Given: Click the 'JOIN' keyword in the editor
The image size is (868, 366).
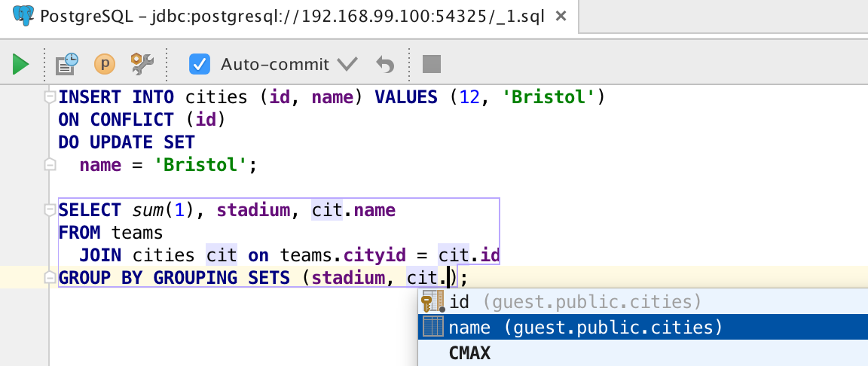Looking at the screenshot, I should coord(100,255).
